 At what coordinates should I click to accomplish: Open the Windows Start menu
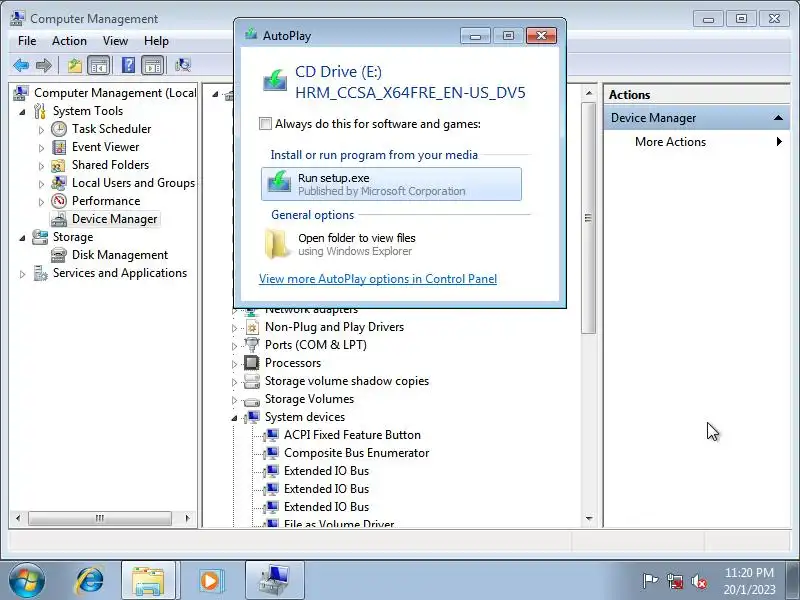(x=27, y=580)
